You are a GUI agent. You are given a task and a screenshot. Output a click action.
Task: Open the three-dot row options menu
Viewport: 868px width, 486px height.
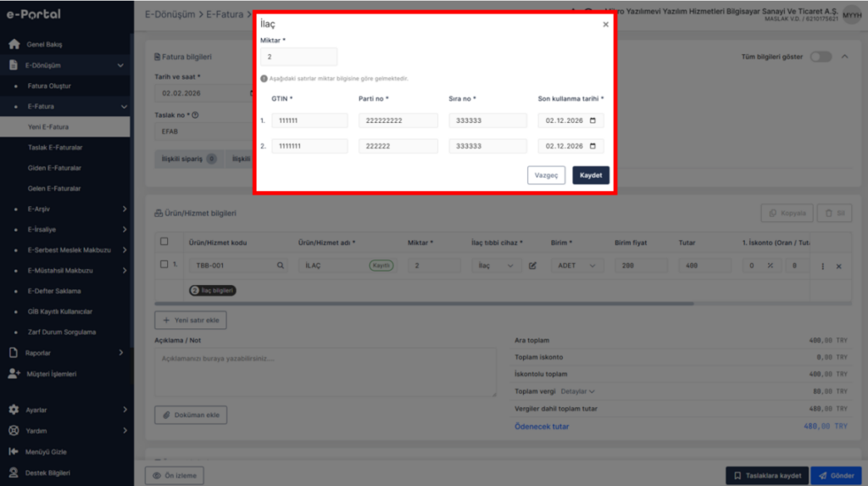[x=822, y=266]
